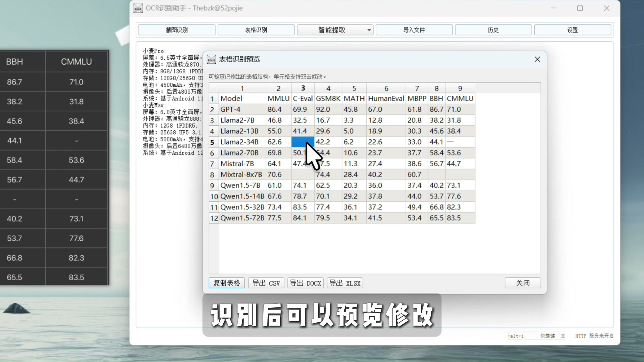Click the '60.7' MBPP cell for Mixtral-8x7B
The image size is (644, 362).
[x=417, y=174]
